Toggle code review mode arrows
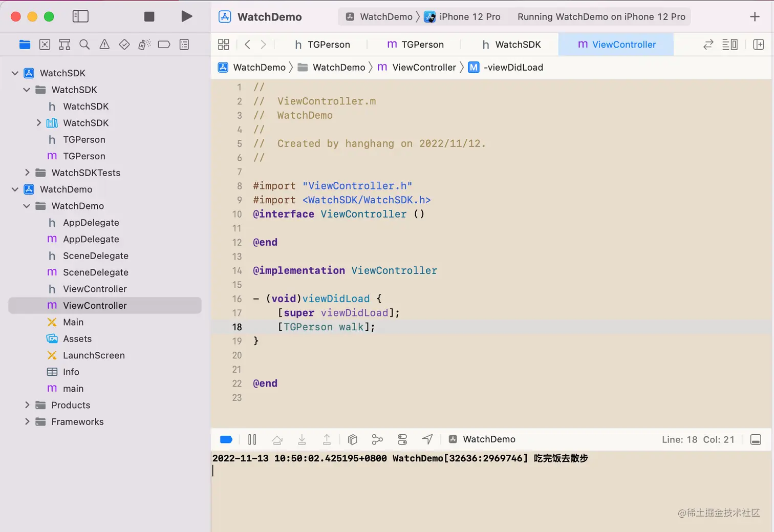The width and height of the screenshot is (774, 532). 708,45
